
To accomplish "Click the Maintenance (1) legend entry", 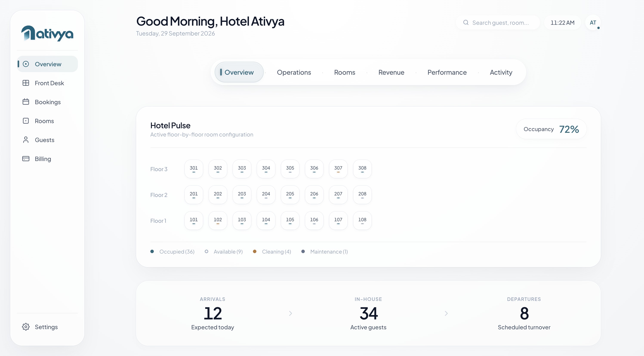I will click(325, 251).
